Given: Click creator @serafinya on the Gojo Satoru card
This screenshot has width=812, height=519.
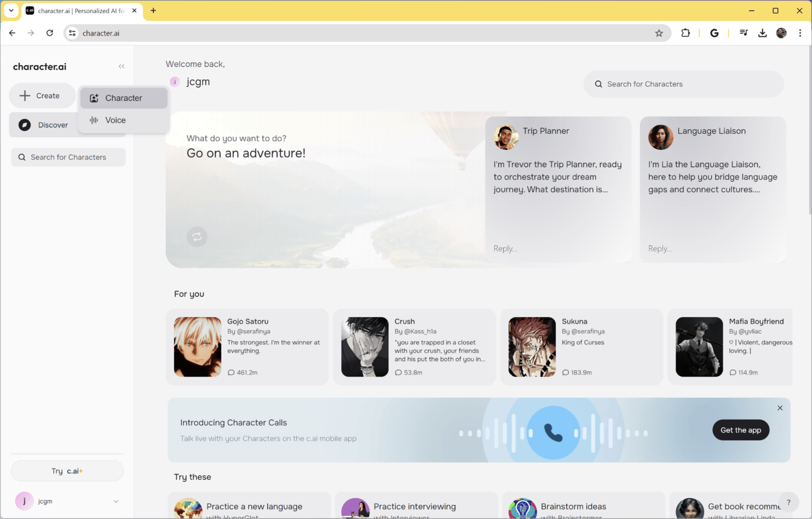Looking at the screenshot, I should 253,331.
